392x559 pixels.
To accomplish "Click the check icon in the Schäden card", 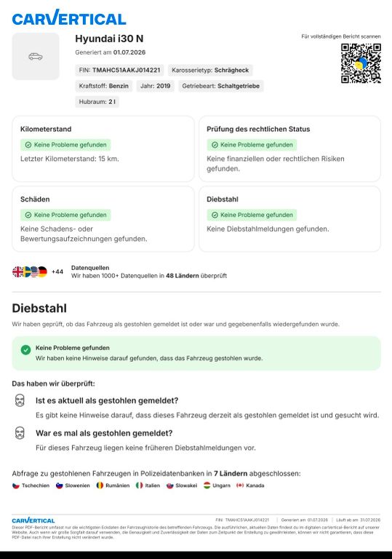I will tap(28, 215).
